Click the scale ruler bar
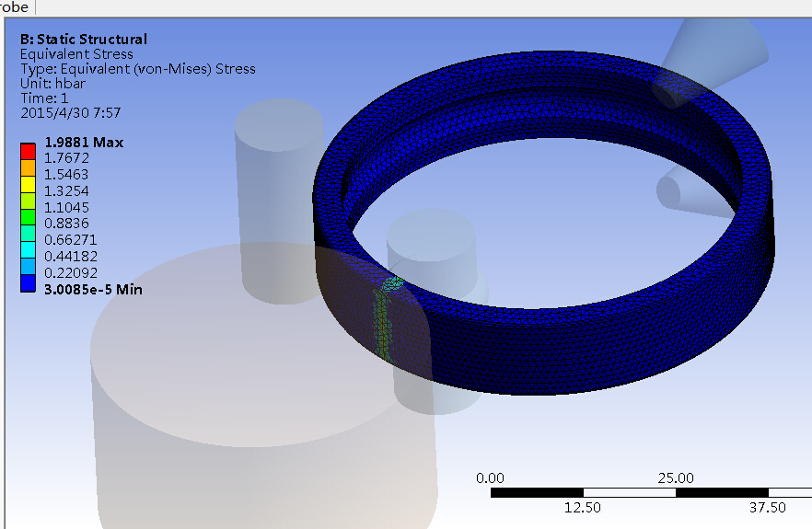This screenshot has height=529, width=812. click(x=651, y=492)
